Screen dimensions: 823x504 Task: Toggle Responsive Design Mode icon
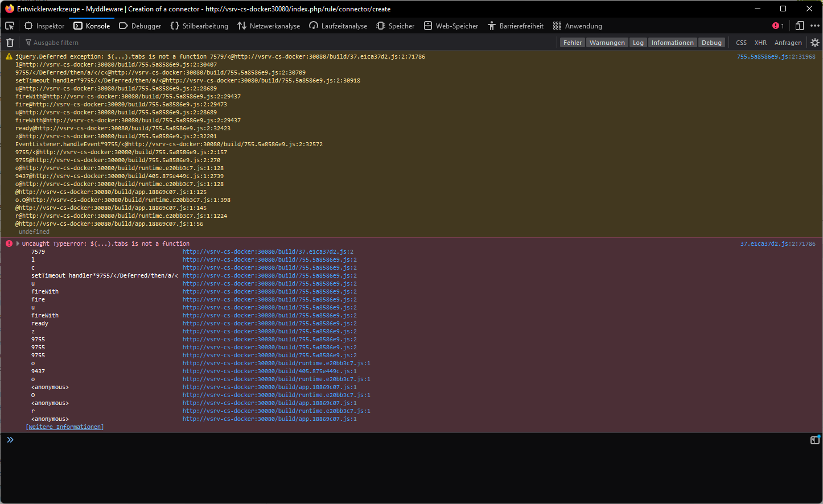(x=799, y=26)
